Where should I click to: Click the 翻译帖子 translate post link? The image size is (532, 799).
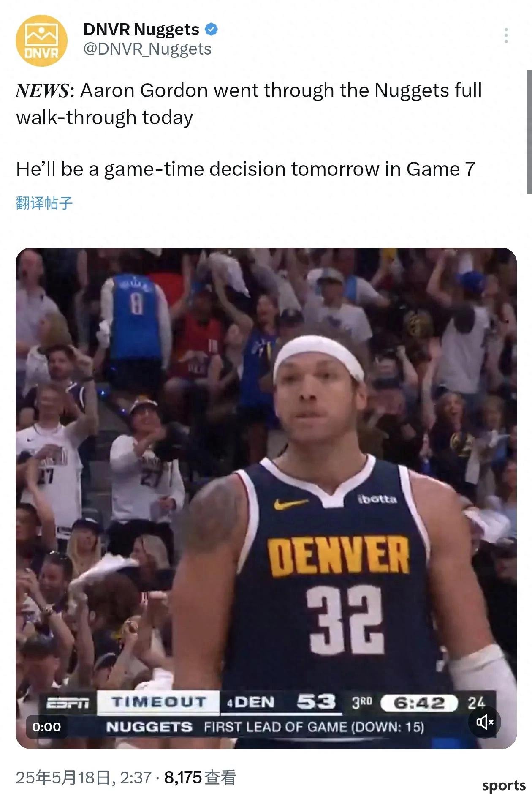44,203
